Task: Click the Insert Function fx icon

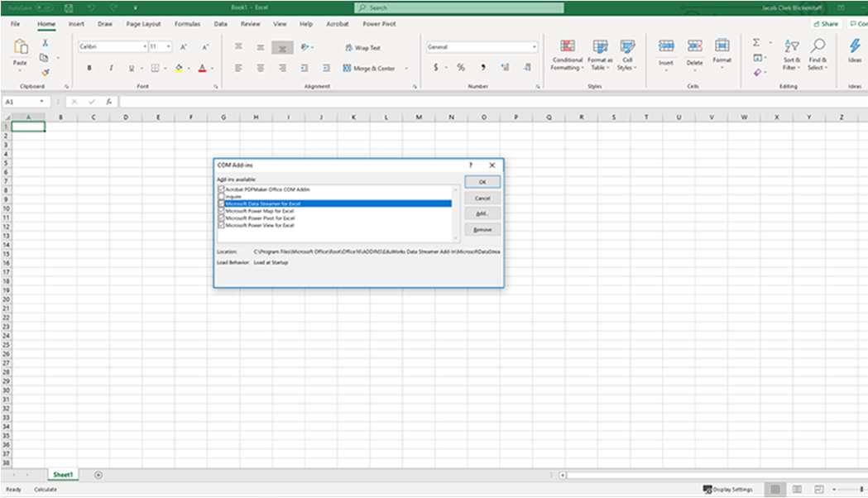Action: (x=109, y=102)
